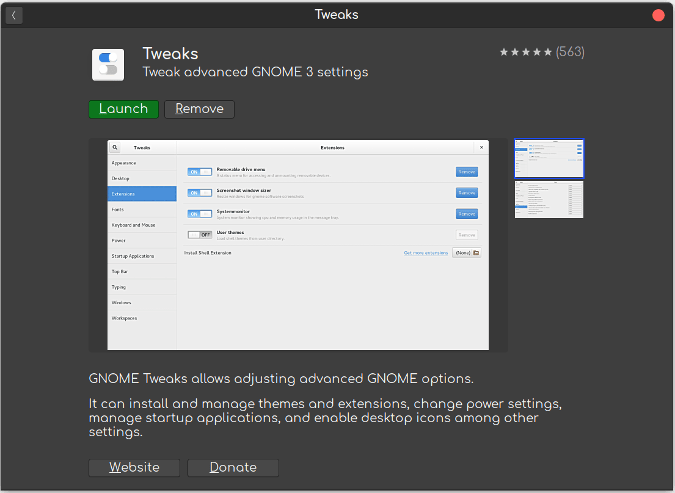The height and width of the screenshot is (493, 675).
Task: Enable the User themes switch
Action: pos(199,234)
